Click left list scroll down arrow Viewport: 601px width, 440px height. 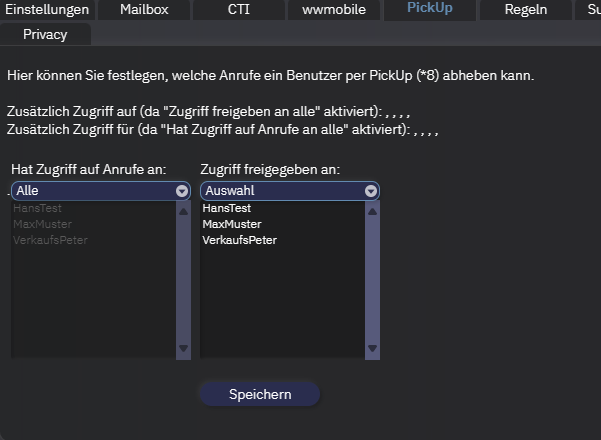(x=183, y=349)
